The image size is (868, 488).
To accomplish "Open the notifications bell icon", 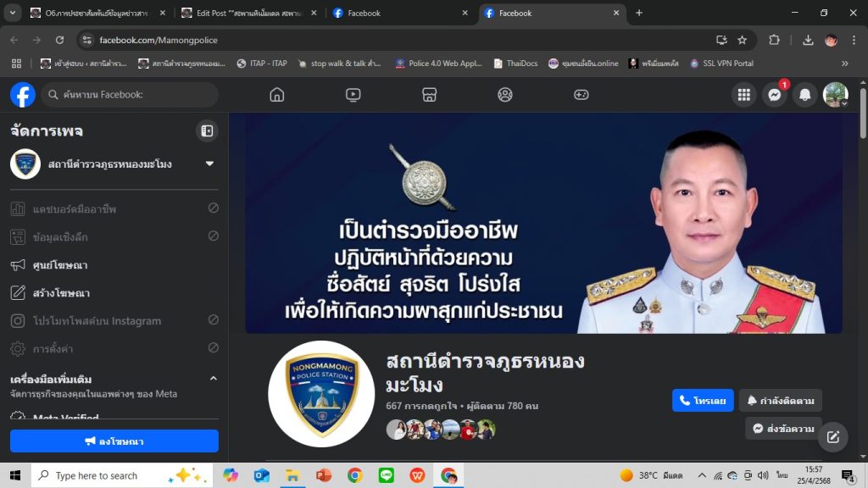I will tap(804, 95).
